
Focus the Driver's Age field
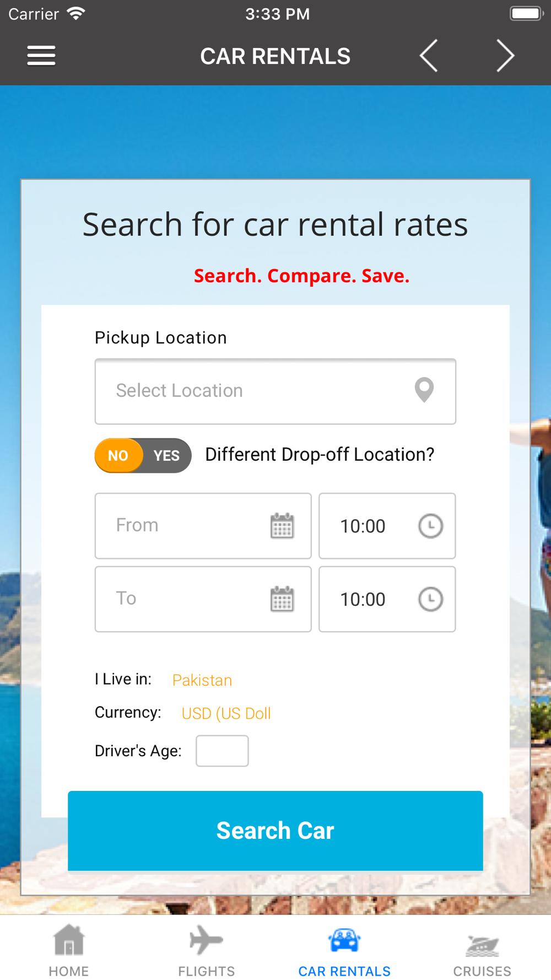[222, 751]
